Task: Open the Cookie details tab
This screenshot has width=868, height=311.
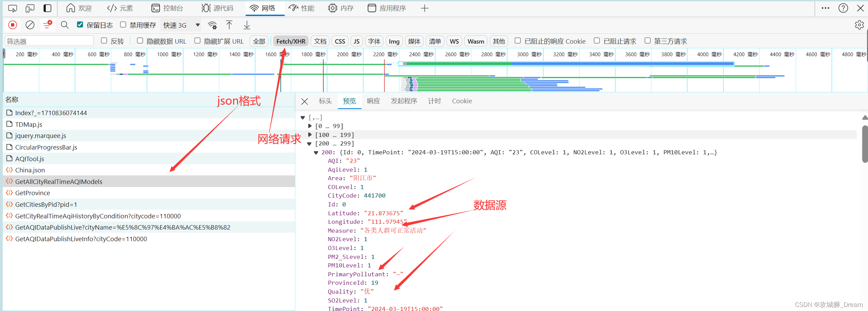Action: [462, 101]
